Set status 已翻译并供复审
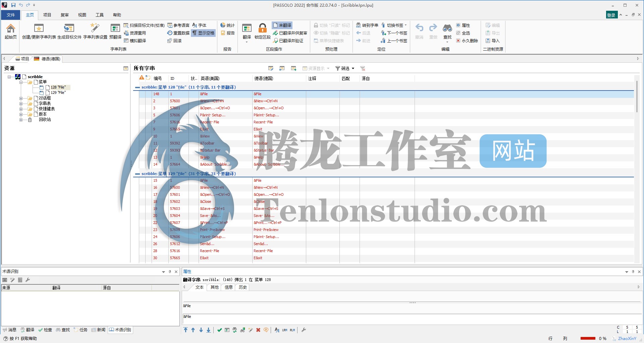Image resolution: width=644 pixels, height=343 pixels. pyautogui.click(x=290, y=33)
